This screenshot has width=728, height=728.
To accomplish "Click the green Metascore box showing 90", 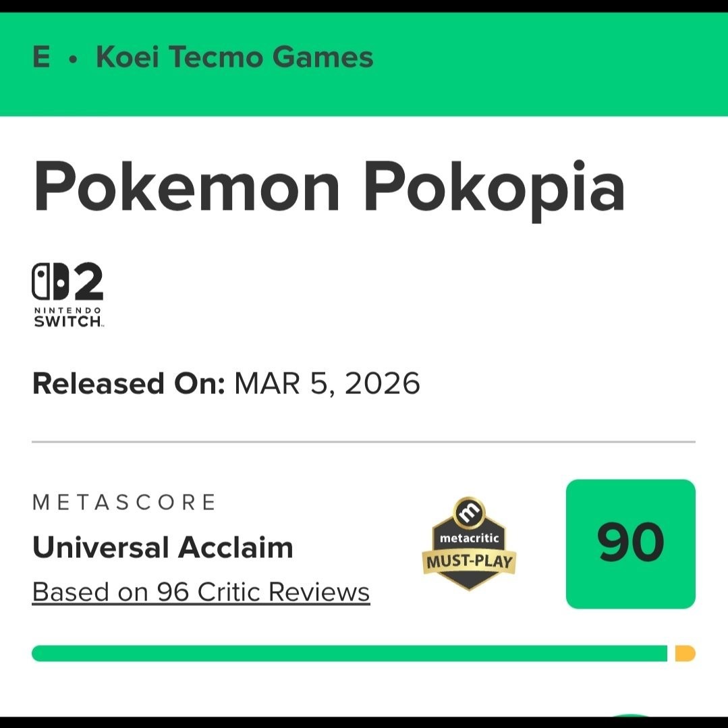I will coord(631,543).
